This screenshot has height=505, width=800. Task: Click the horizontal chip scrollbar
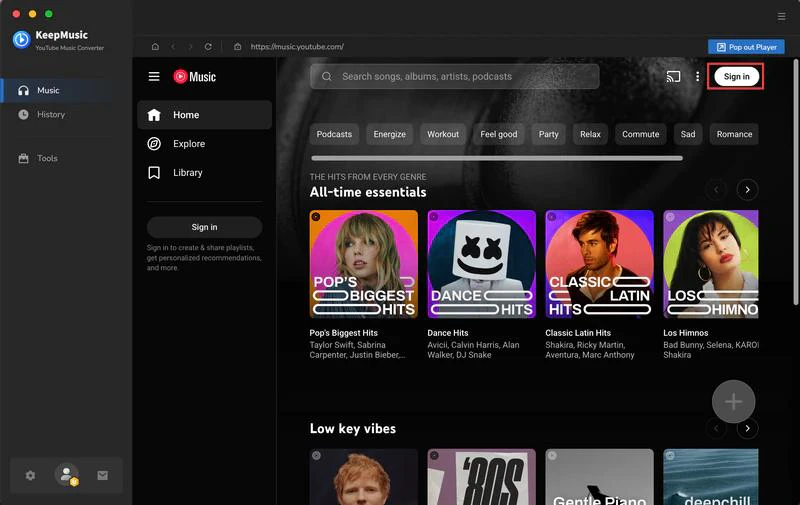(497, 158)
